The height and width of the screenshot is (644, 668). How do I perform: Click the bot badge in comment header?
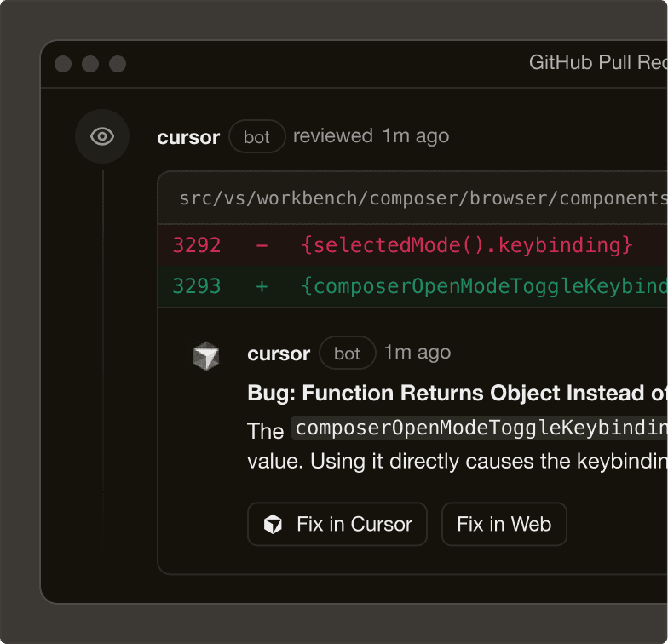(x=348, y=353)
